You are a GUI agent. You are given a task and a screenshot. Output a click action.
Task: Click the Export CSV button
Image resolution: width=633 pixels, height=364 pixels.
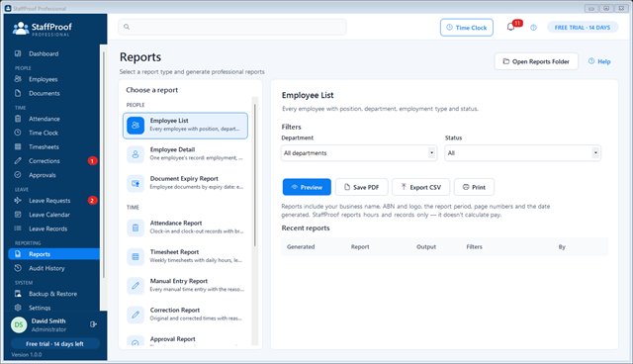point(420,187)
